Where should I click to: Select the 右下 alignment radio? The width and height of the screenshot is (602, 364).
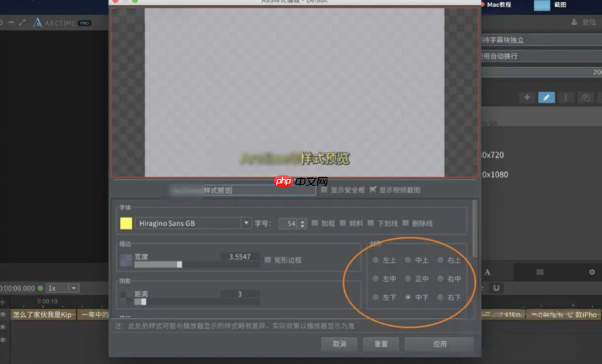(441, 297)
